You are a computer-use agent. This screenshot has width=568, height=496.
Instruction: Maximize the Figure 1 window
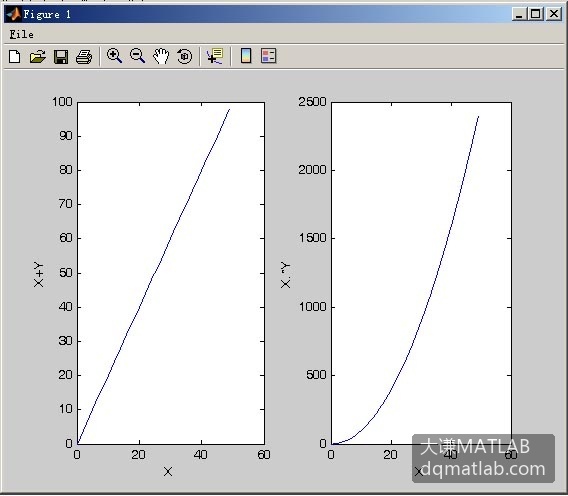tap(535, 14)
